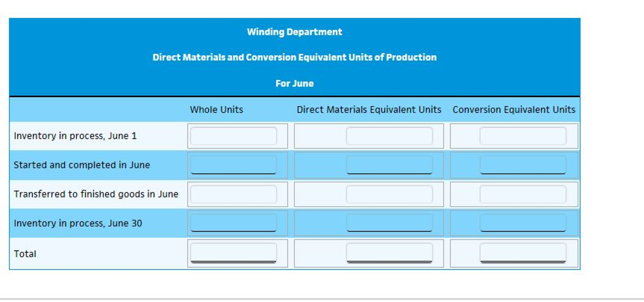Image resolution: width=644 pixels, height=302 pixels.
Task: Click the Direct Materials field for Inventory in process, June 1
Action: [390, 136]
